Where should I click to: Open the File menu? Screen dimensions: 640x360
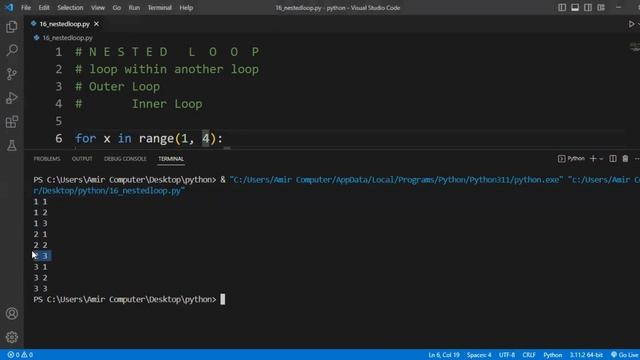pyautogui.click(x=26, y=8)
